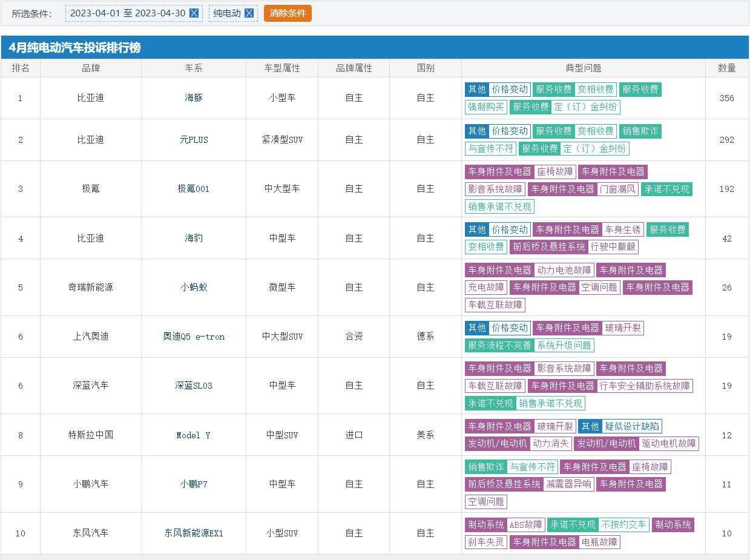
Task: Open the 极氪001 car series link
Action: tap(194, 189)
